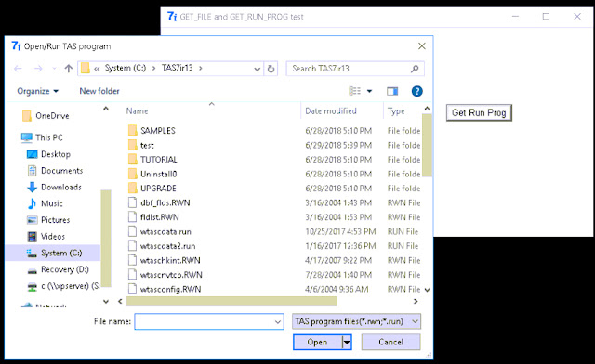Toggle the preview pane icon
The height and width of the screenshot is (364, 595).
pyautogui.click(x=392, y=91)
